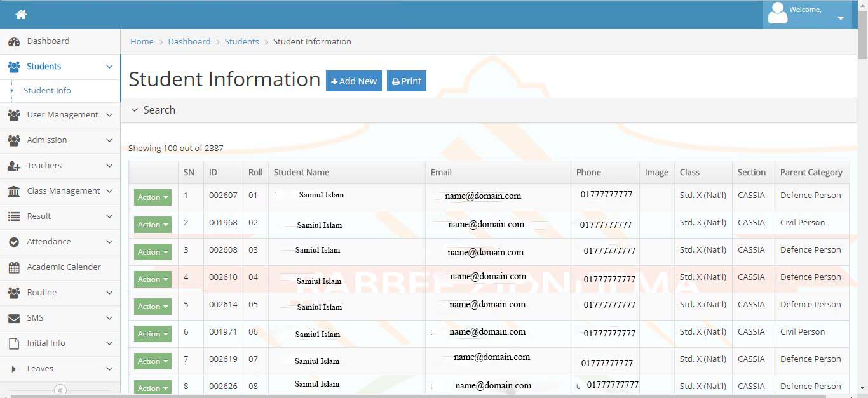Open the Admission menu in sidebar
This screenshot has width=868, height=398.
click(47, 140)
